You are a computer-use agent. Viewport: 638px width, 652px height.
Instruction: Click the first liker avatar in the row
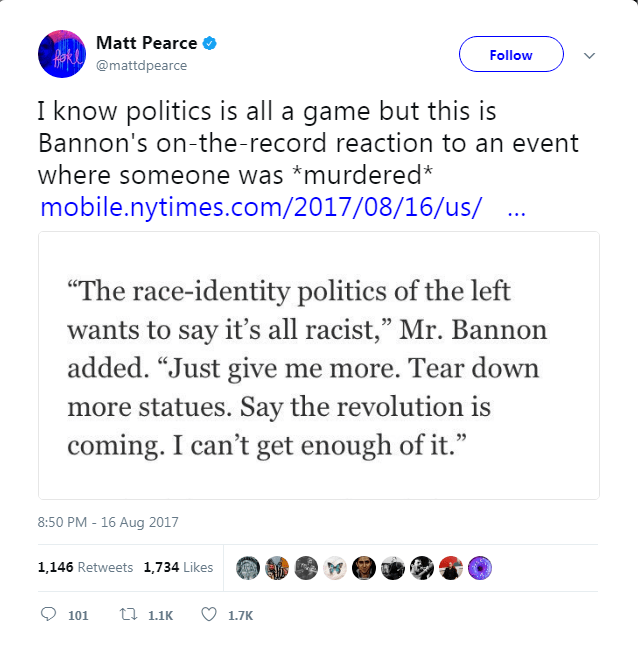tap(249, 567)
